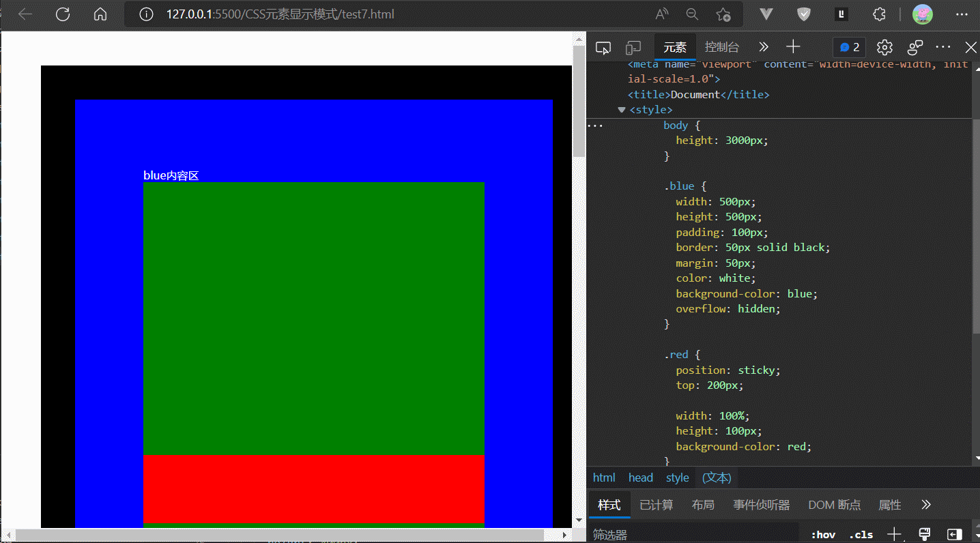Select style in the DOM breadcrumb

point(678,478)
